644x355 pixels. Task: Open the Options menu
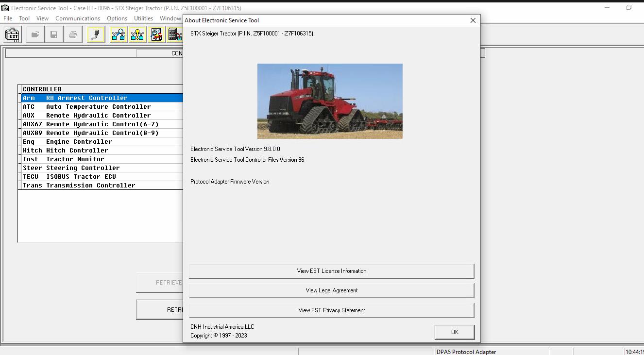(117, 18)
